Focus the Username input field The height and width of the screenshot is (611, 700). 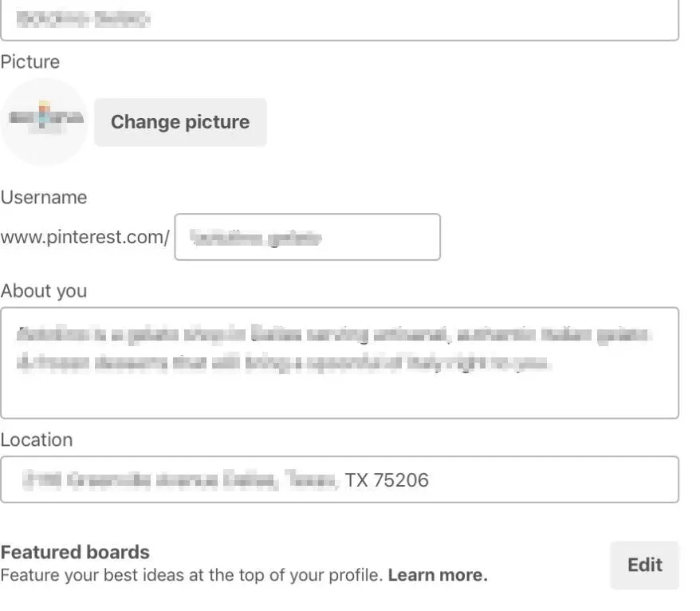pyautogui.click(x=307, y=237)
